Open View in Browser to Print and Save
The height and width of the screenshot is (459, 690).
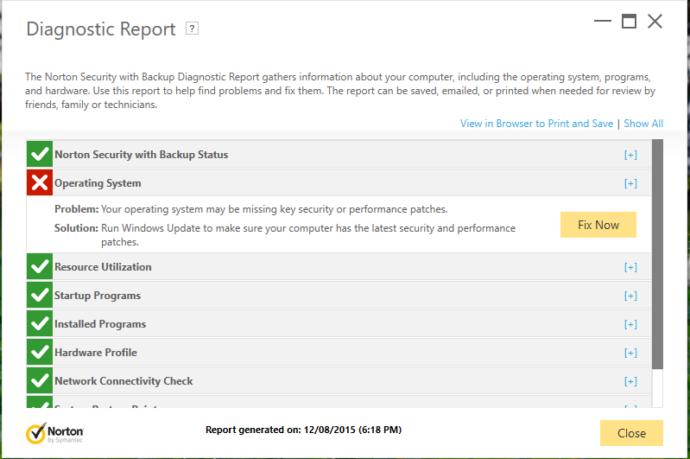tap(536, 124)
